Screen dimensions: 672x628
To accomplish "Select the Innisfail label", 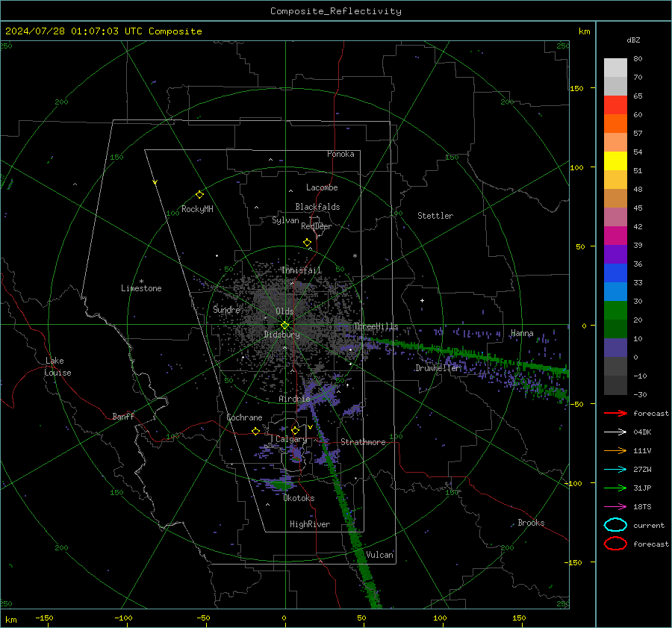I will (x=302, y=270).
